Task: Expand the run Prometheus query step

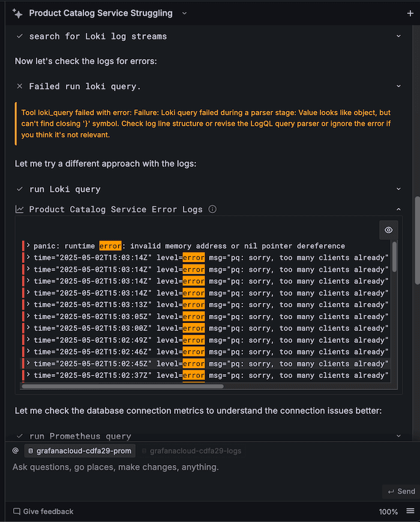Action: point(398,436)
